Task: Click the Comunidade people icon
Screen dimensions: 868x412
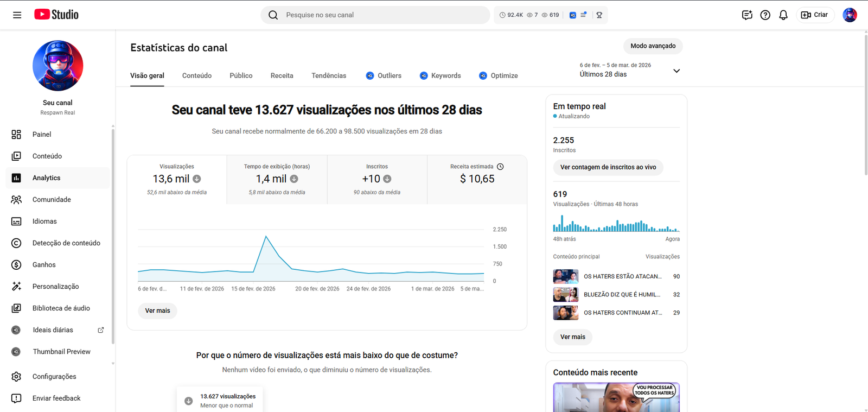Action: 16,200
